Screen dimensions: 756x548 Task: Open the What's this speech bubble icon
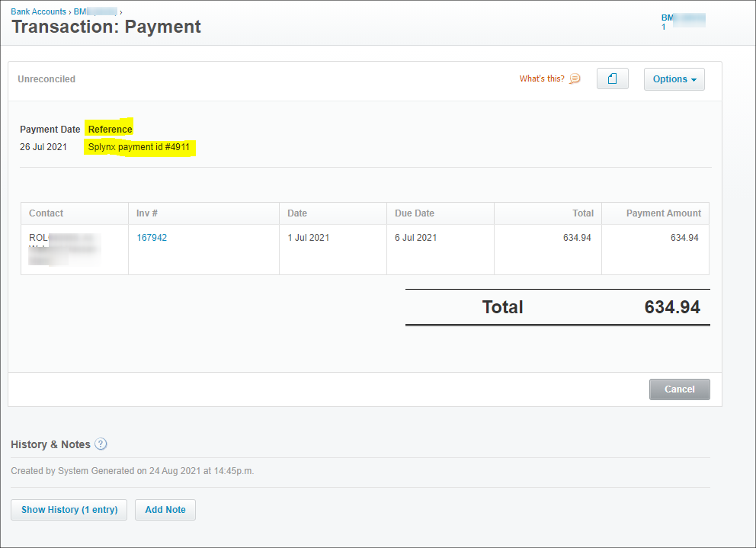(575, 79)
